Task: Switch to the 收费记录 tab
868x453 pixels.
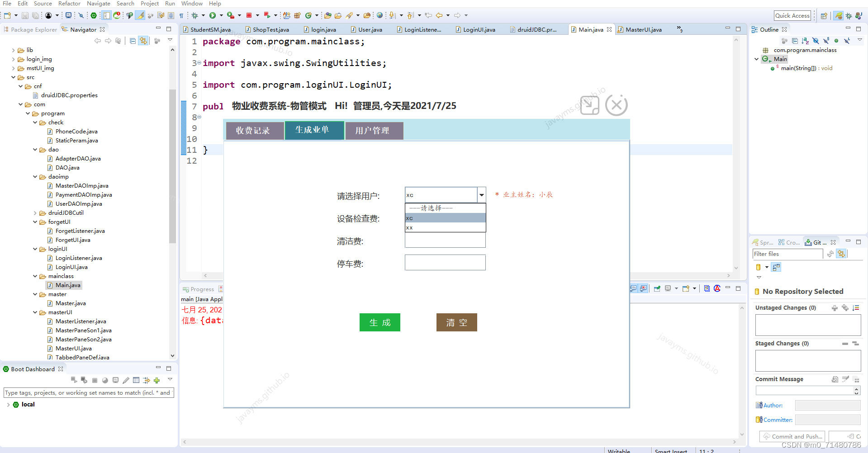Action: 255,131
